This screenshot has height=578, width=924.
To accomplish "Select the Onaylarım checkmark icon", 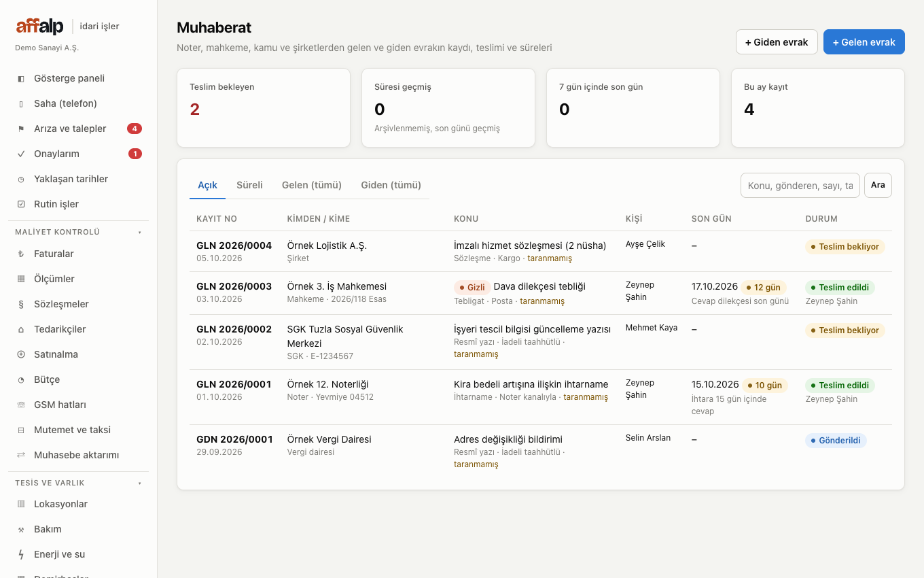I will coord(21,154).
